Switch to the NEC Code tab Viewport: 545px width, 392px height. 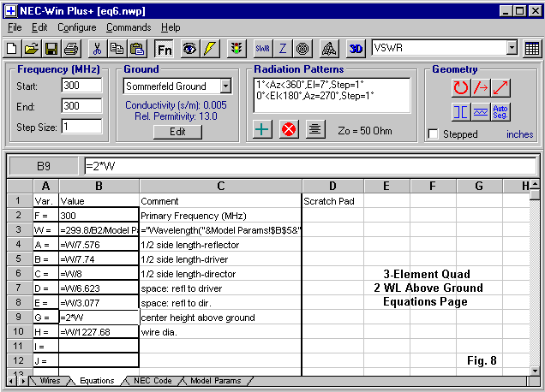[153, 381]
